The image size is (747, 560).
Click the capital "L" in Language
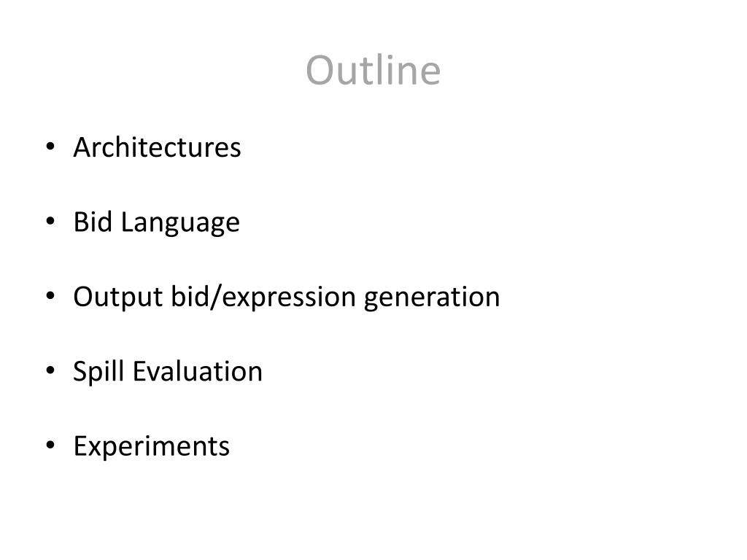pos(126,222)
